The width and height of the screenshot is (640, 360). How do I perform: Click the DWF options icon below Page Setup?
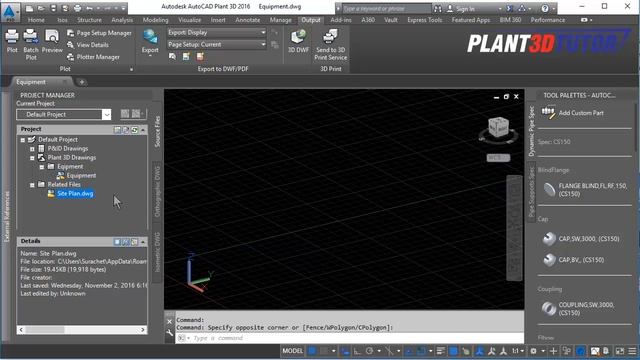point(186,57)
